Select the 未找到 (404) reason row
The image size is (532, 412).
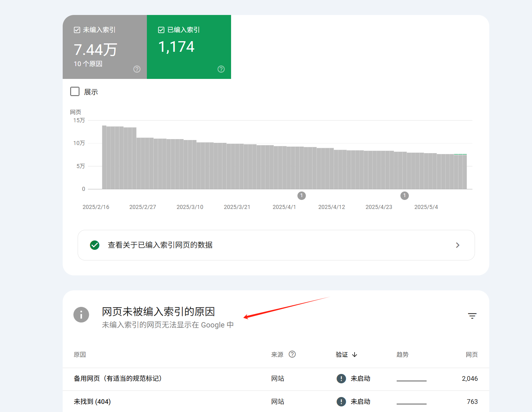coord(92,402)
